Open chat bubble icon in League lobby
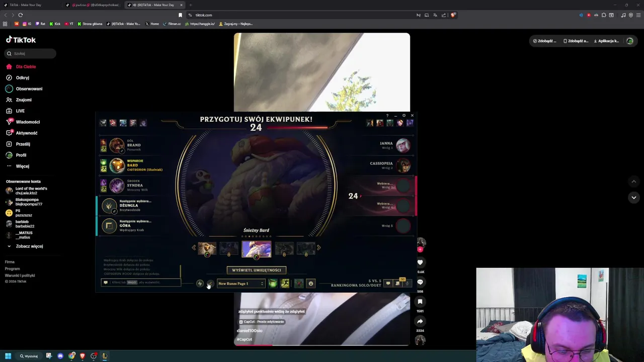Viewport: 644px width, 362px height. click(388, 283)
